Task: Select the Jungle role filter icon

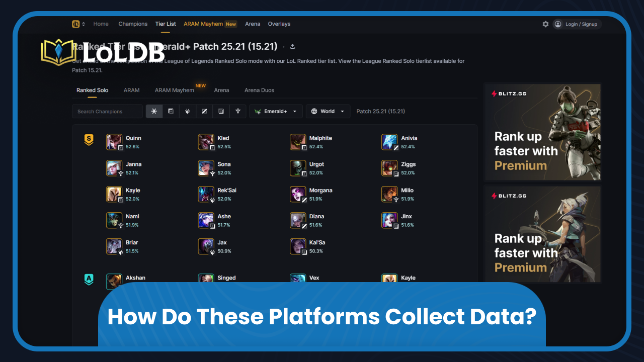Action: tap(187, 111)
